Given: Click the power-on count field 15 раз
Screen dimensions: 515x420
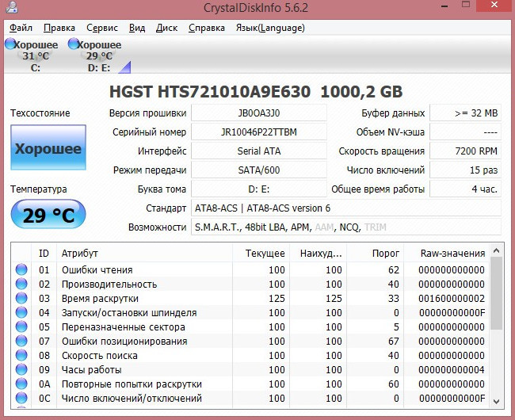Looking at the screenshot, I should pyautogui.click(x=465, y=170).
